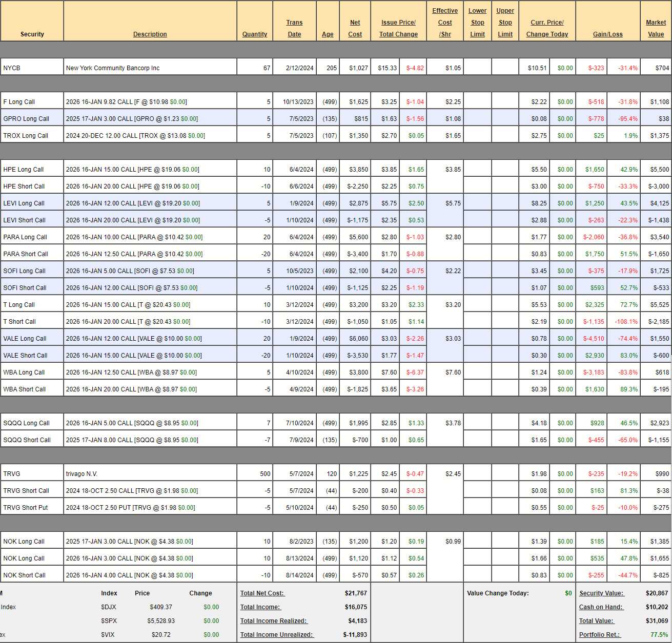672x643 pixels.
Task: Sort by the Quantity column header
Action: click(x=255, y=34)
